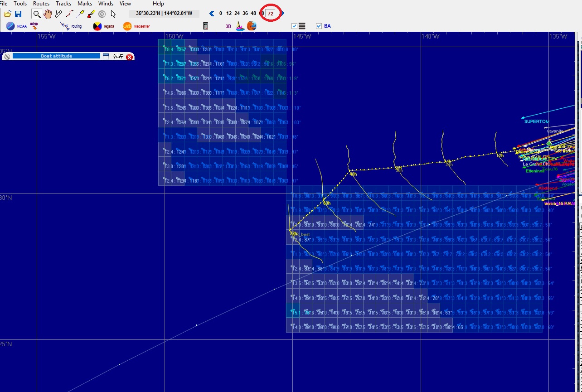Open the calculator icon

click(205, 26)
